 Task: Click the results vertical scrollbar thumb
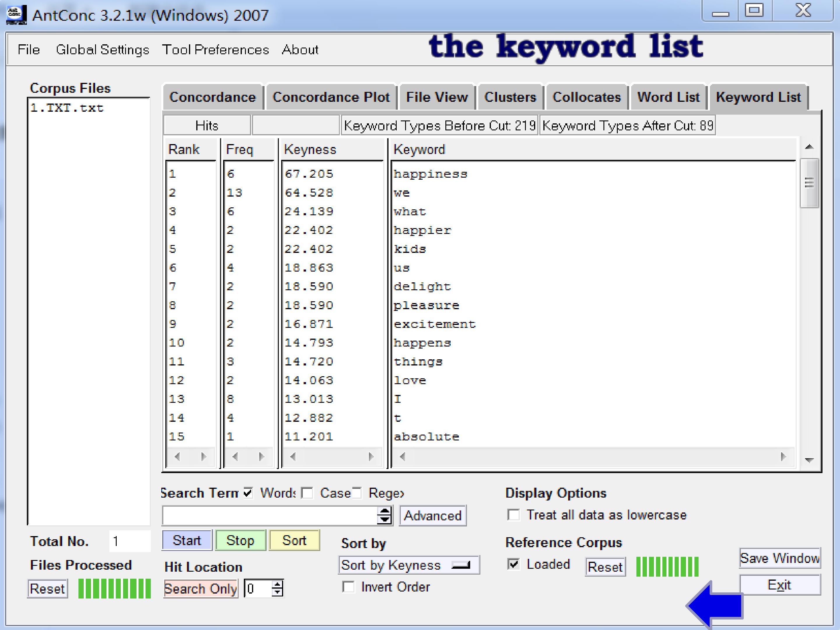pyautogui.click(x=809, y=183)
